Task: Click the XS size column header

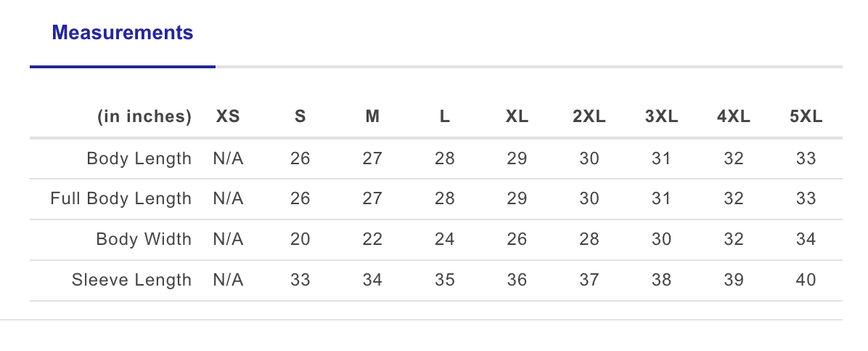Action: pos(228,117)
